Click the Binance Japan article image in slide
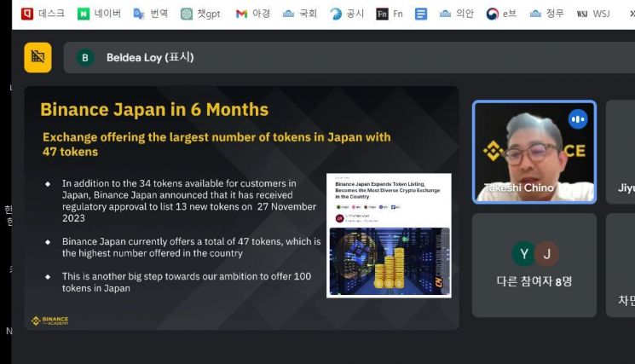Screen dimensions: 635x364 [x=388, y=234]
